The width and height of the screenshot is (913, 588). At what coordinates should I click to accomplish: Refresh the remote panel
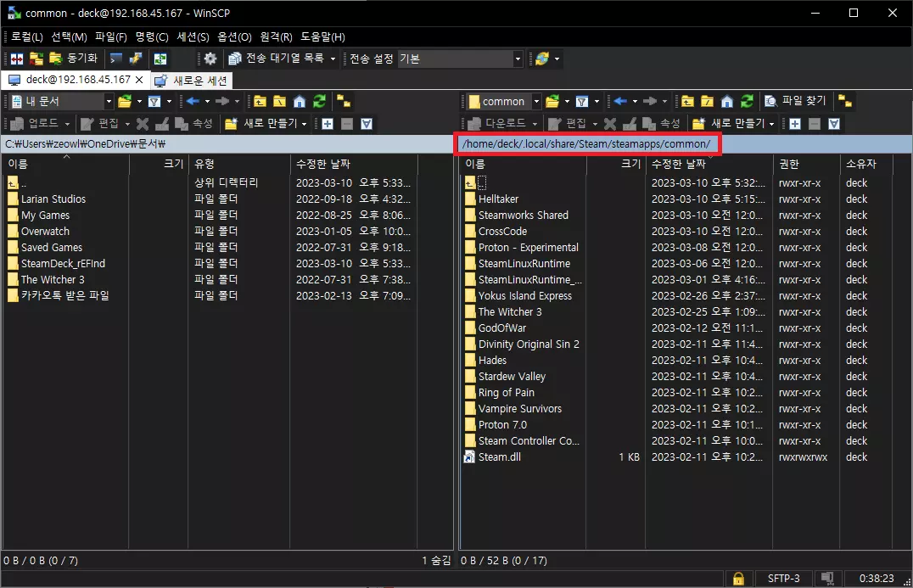tap(747, 102)
